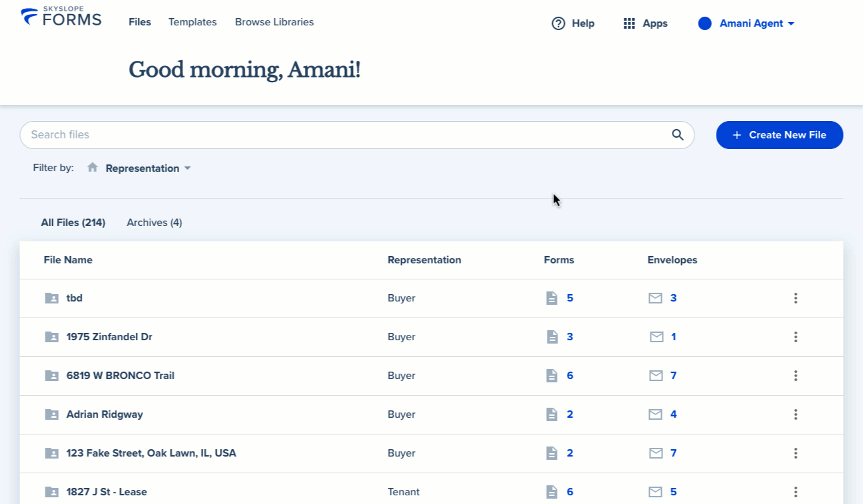Click the Apps text label
Image resolution: width=863 pixels, height=504 pixels.
[655, 23]
